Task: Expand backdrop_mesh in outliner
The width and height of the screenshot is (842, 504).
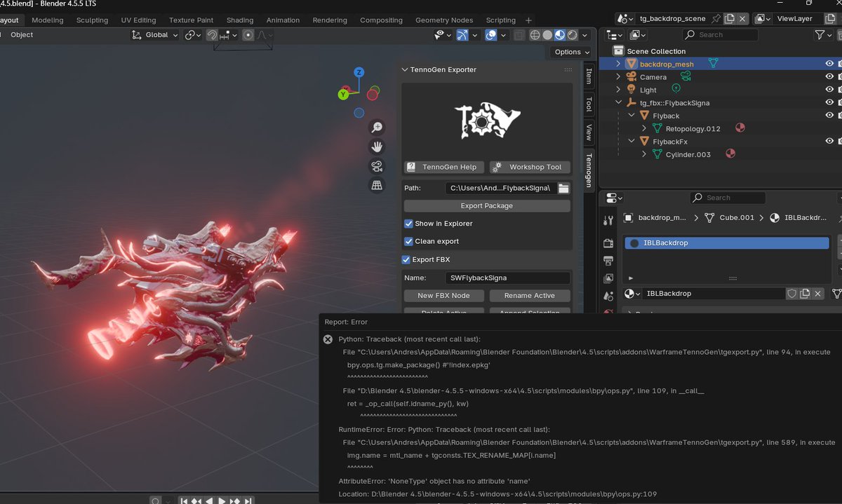Action: [618, 64]
